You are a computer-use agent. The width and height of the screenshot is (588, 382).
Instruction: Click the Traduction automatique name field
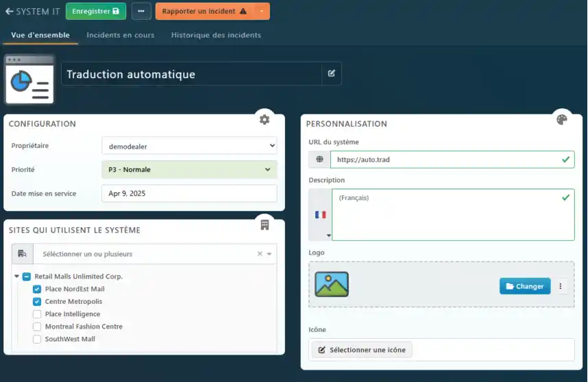[x=192, y=74]
